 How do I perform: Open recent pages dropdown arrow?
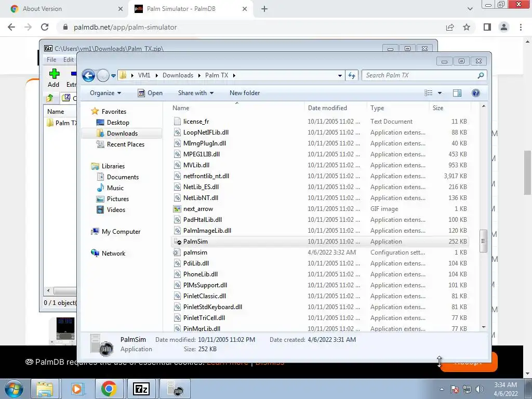tap(113, 75)
